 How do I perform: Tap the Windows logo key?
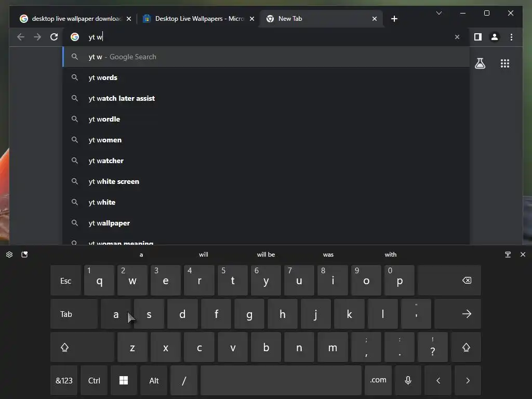tap(124, 380)
